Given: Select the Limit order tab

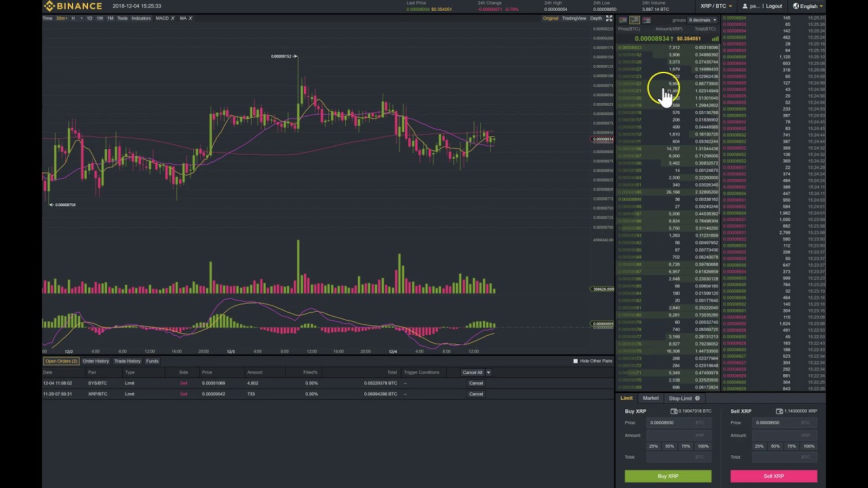Looking at the screenshot, I should (x=627, y=399).
